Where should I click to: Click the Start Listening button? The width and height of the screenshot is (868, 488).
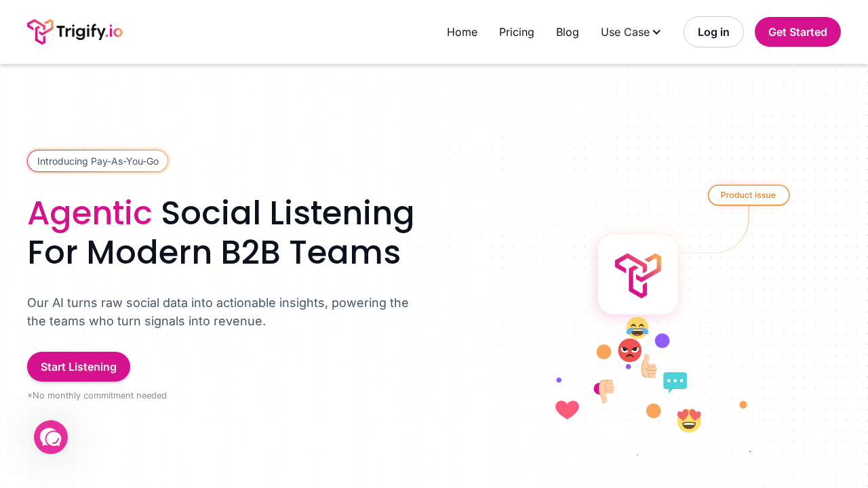(79, 367)
